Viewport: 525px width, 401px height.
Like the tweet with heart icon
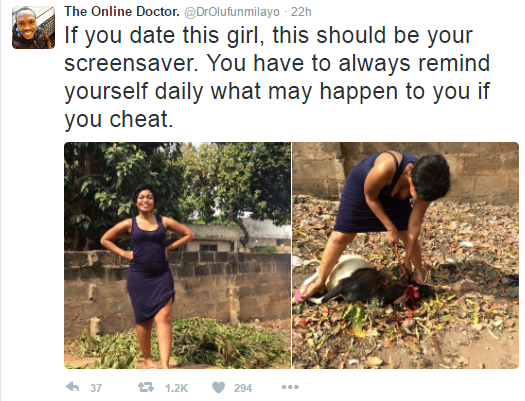click(x=219, y=388)
